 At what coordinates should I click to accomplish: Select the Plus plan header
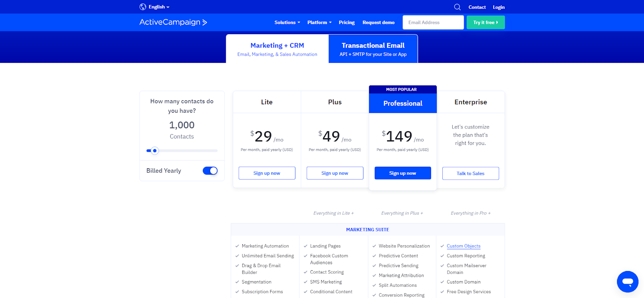tap(335, 102)
